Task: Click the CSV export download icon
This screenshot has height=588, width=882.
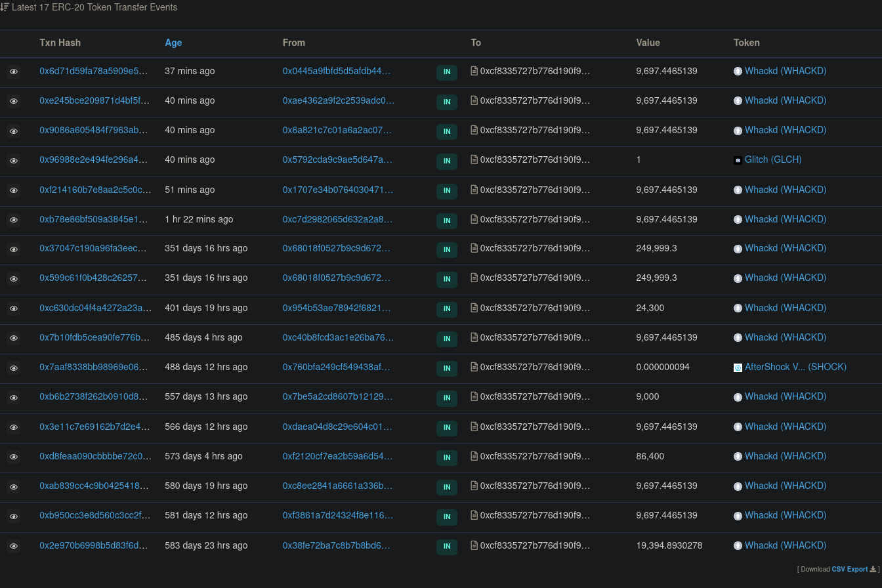Action: pos(873,569)
